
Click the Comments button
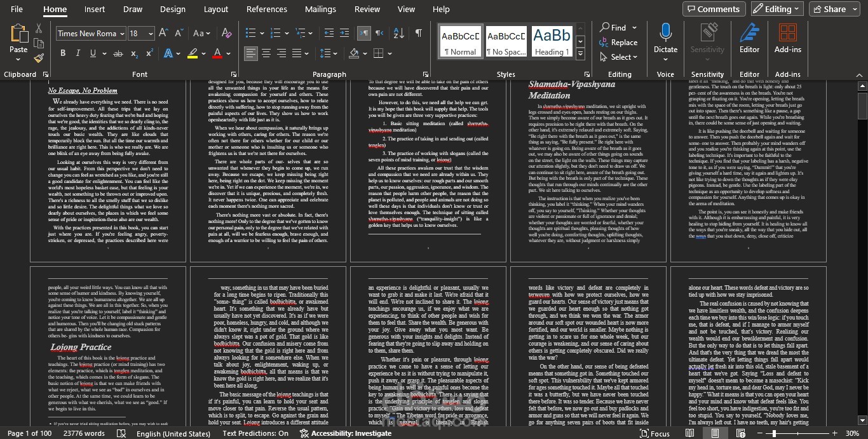(714, 9)
